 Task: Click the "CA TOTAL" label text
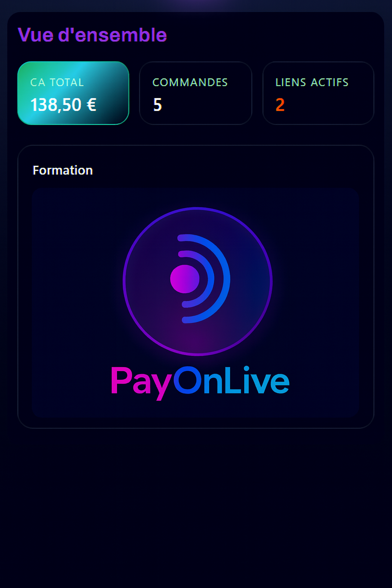click(57, 82)
